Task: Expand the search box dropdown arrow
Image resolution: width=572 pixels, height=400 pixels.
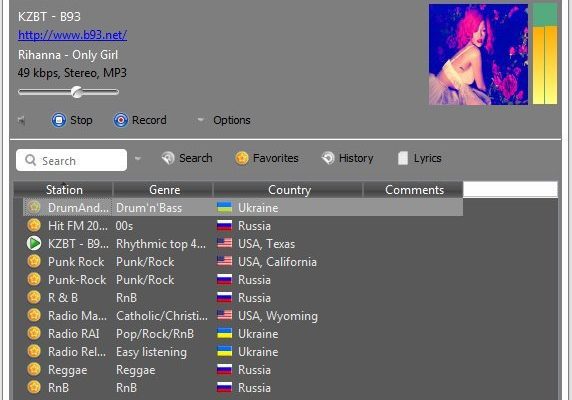Action: click(138, 159)
